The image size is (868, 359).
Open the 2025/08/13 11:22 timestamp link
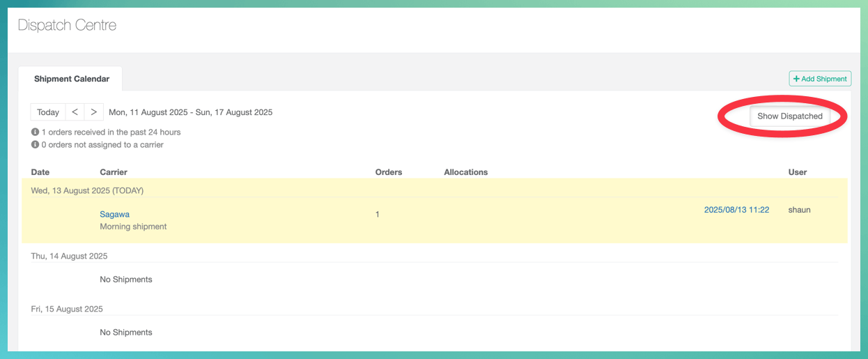[736, 210]
